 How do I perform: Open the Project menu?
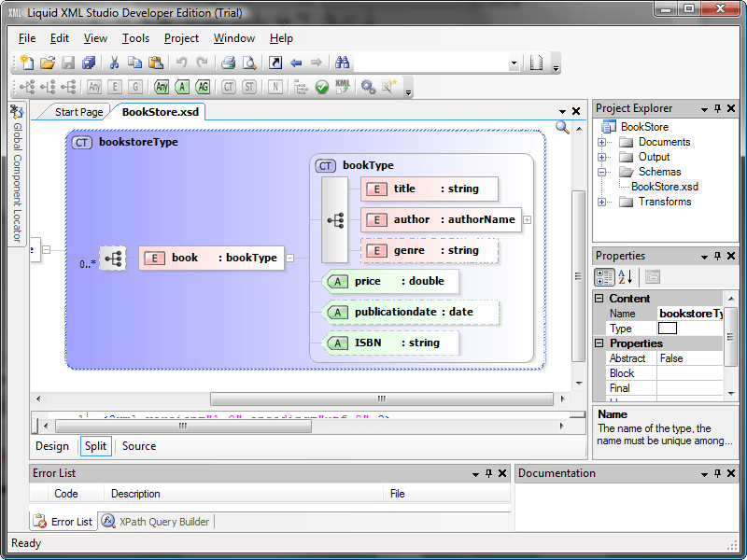pos(181,38)
